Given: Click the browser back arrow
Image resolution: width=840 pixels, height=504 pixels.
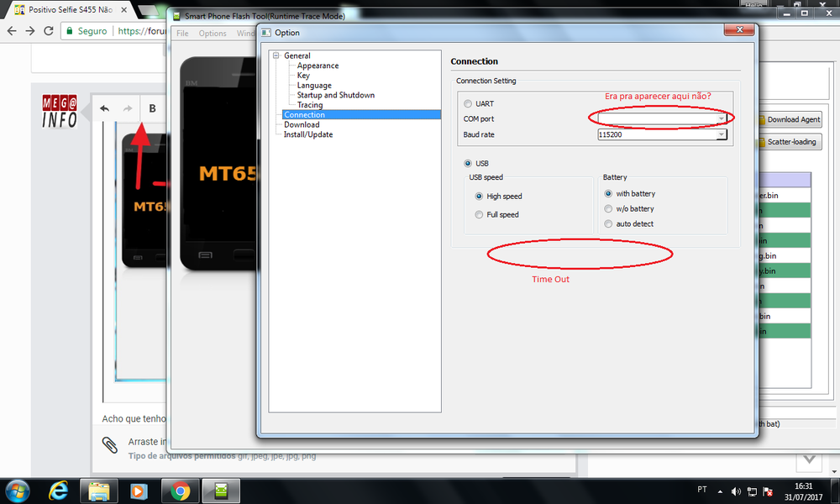Looking at the screenshot, I should tap(11, 31).
